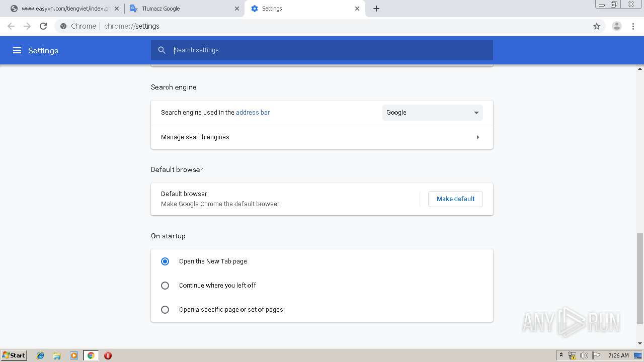This screenshot has width=644, height=362.
Task: Expand Manage search engines
Action: (322, 137)
